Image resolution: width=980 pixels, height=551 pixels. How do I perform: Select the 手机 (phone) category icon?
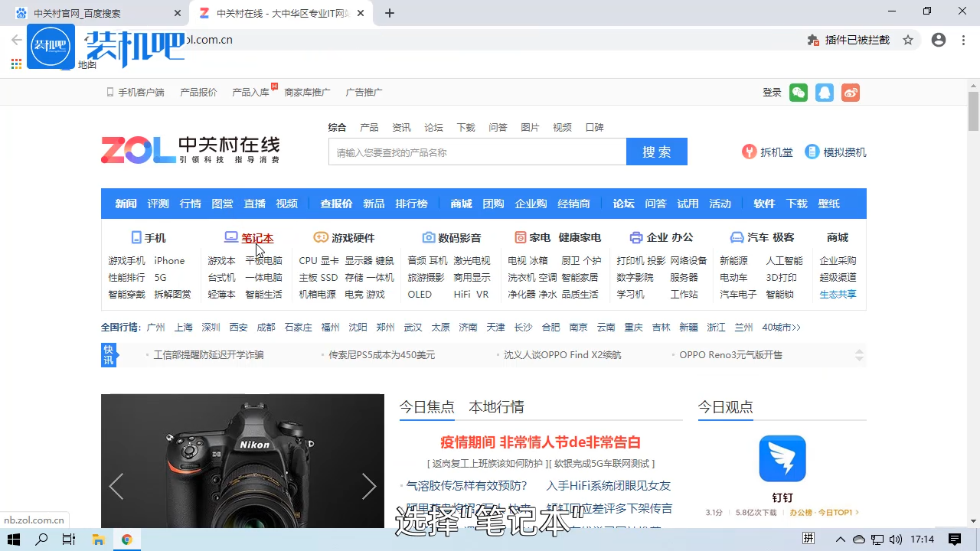coord(136,237)
